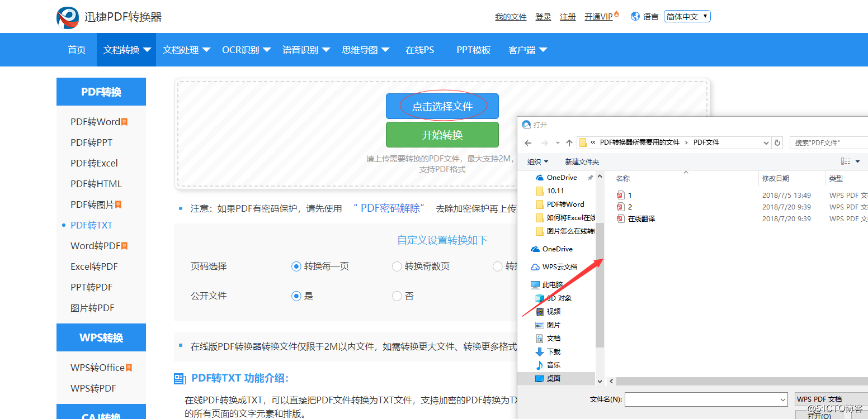The image size is (868, 419).
Task: Click file list horizontal scrollbar
Action: [x=742, y=381]
